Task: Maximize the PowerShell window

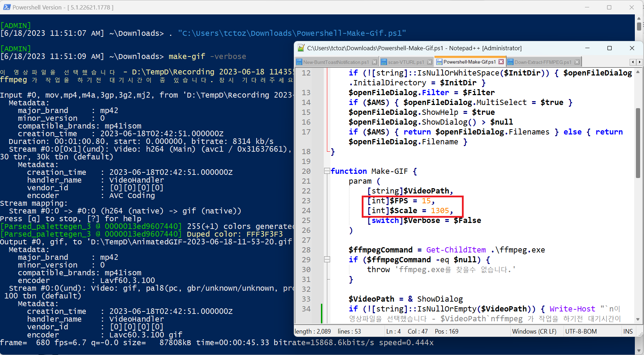Action: click(x=609, y=7)
